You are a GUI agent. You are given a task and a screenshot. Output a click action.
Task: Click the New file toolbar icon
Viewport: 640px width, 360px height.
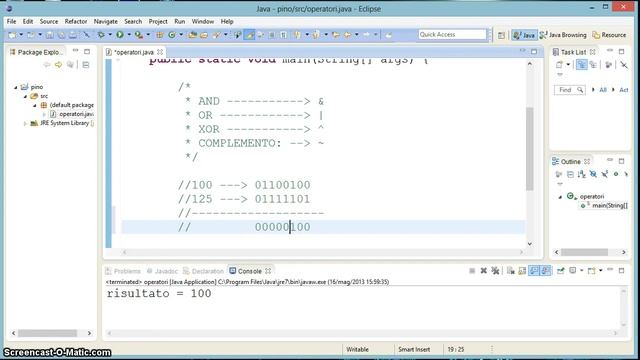tap(12, 35)
